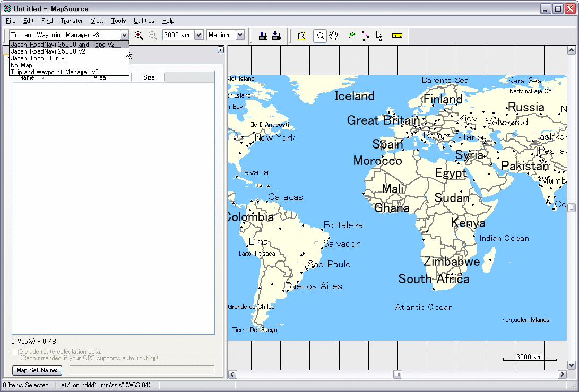Viewport: 579px width, 392px height.
Task: Open the File menu
Action: tap(11, 21)
